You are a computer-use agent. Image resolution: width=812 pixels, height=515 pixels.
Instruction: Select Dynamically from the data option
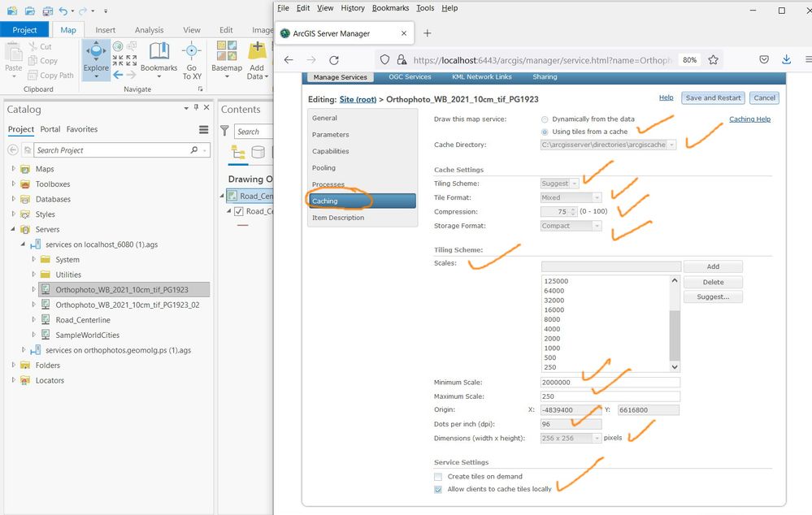(545, 119)
